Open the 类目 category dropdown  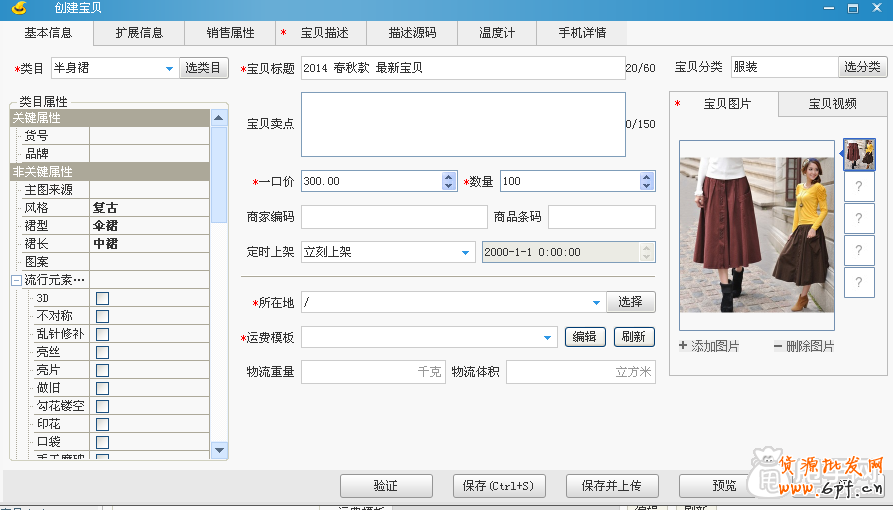click(x=169, y=69)
